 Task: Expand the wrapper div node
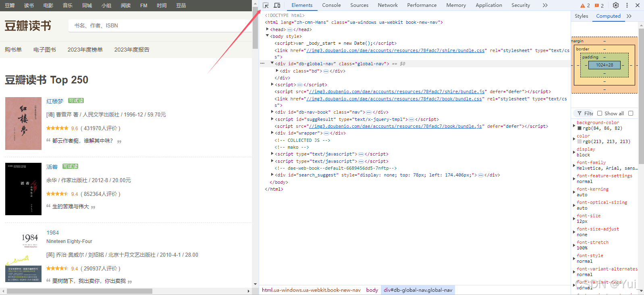(272, 133)
